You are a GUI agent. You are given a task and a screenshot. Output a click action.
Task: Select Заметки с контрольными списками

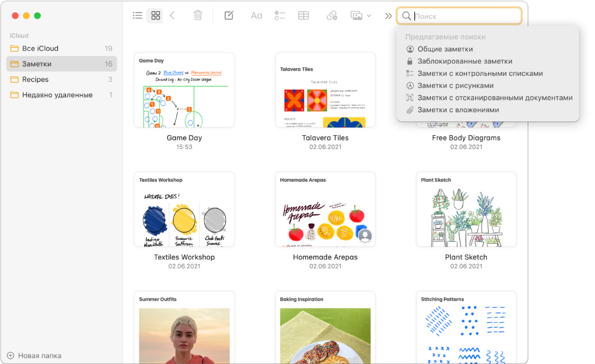[479, 74]
